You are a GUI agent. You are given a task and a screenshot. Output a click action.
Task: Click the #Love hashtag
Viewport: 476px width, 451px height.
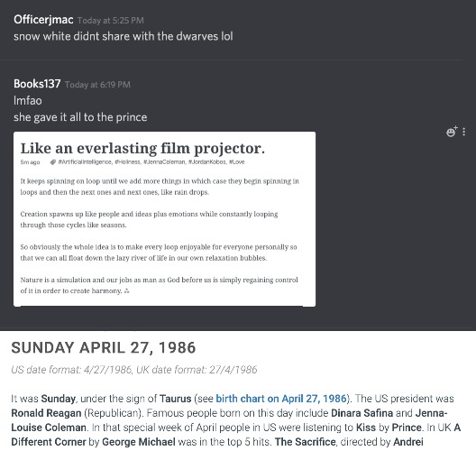coord(237,161)
